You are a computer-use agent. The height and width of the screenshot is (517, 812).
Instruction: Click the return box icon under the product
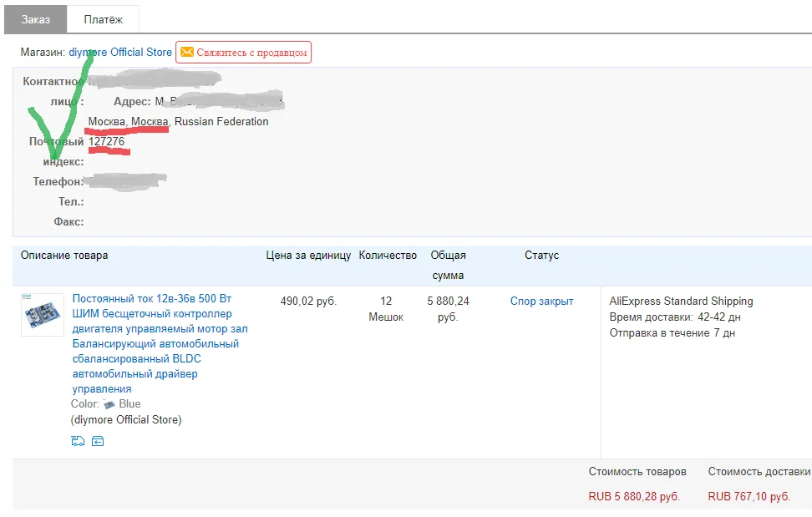coord(98,441)
